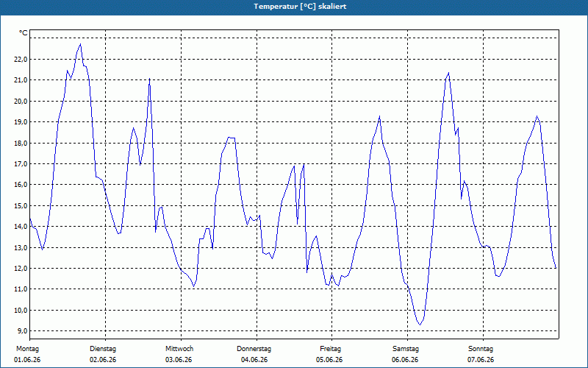
Task: Click the Sonntag day label
Action: (481, 349)
